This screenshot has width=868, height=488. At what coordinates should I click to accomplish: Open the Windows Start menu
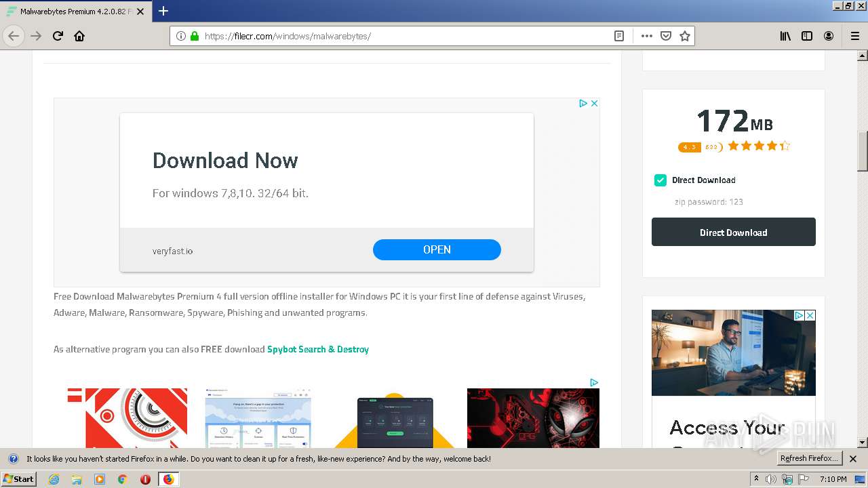pyautogui.click(x=19, y=479)
